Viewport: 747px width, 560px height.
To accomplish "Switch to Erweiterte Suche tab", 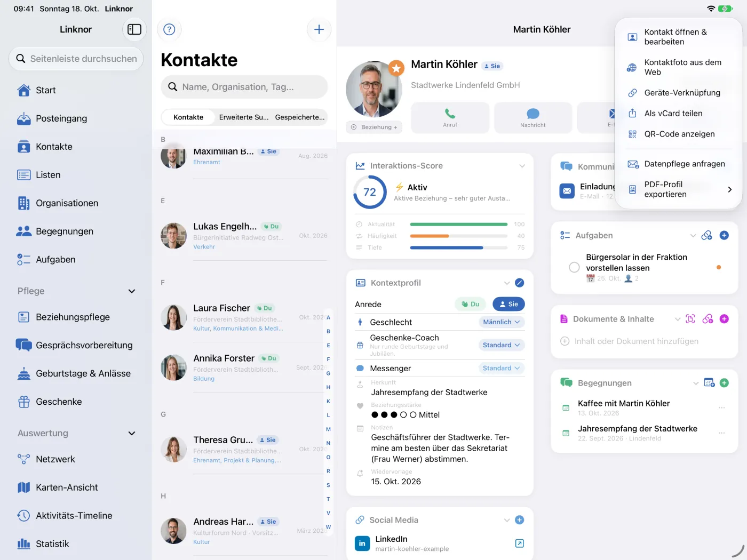I will click(244, 117).
